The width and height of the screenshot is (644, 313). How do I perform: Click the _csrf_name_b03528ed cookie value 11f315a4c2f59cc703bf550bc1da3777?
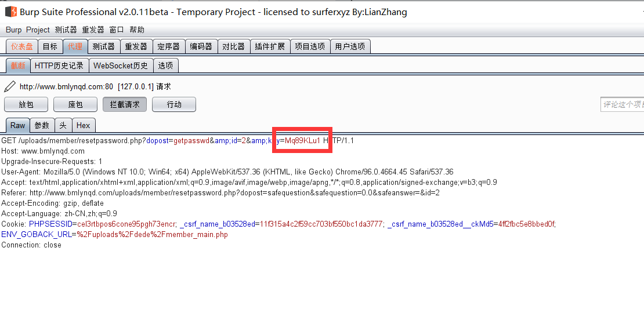tap(322, 224)
